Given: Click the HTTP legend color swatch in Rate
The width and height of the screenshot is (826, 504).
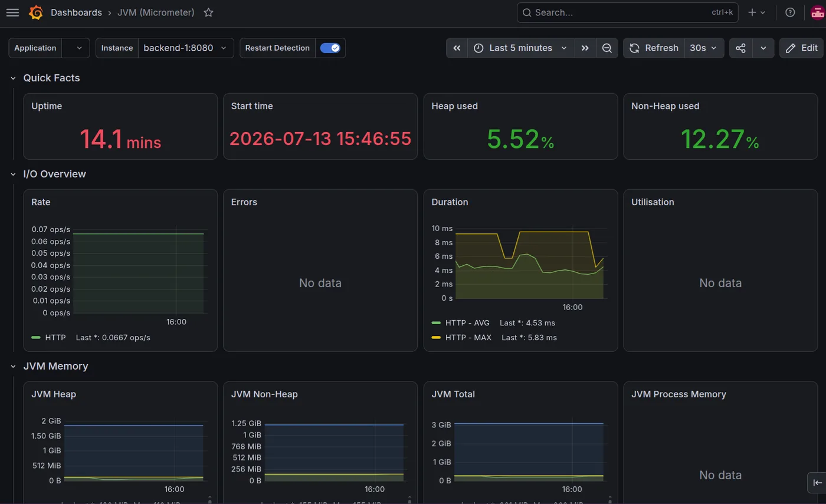Looking at the screenshot, I should click(35, 338).
